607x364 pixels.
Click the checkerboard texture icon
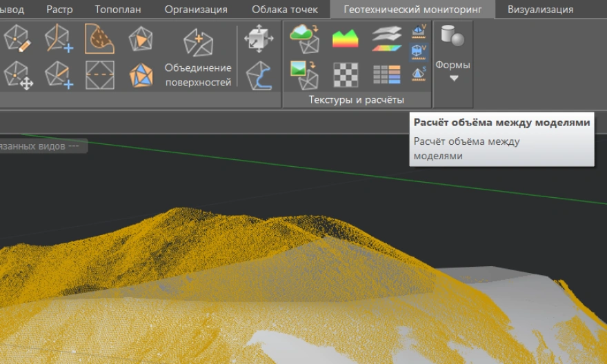coord(345,74)
